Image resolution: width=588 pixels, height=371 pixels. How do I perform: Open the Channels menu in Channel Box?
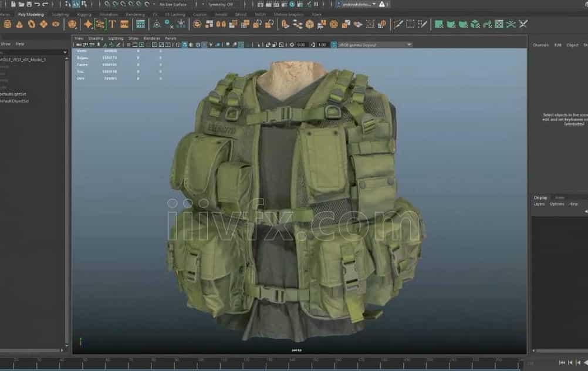tap(541, 45)
